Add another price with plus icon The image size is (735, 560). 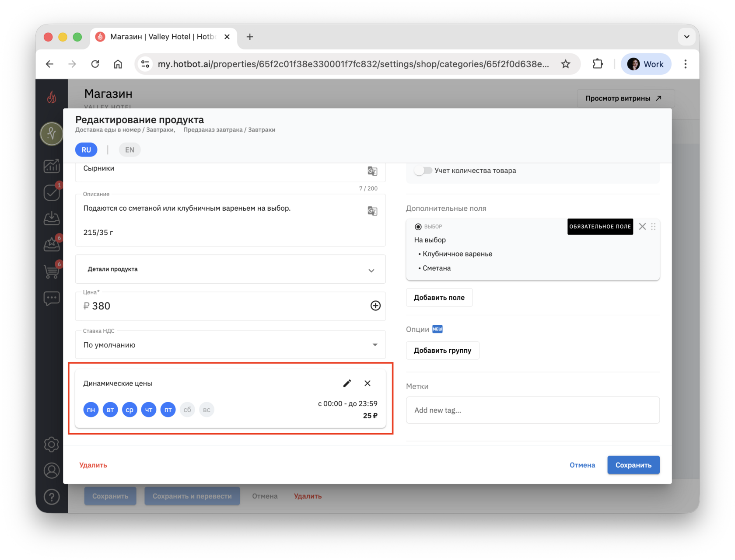point(375,306)
